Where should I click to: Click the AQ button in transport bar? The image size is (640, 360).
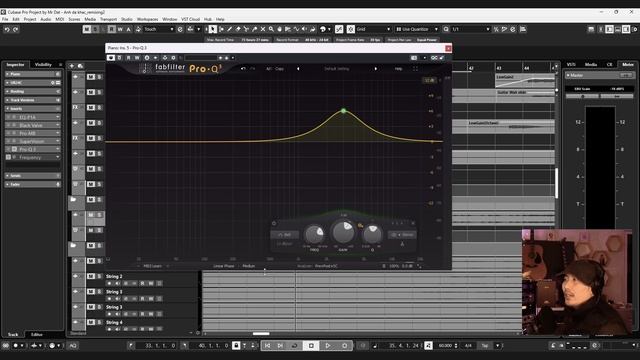click(73, 346)
